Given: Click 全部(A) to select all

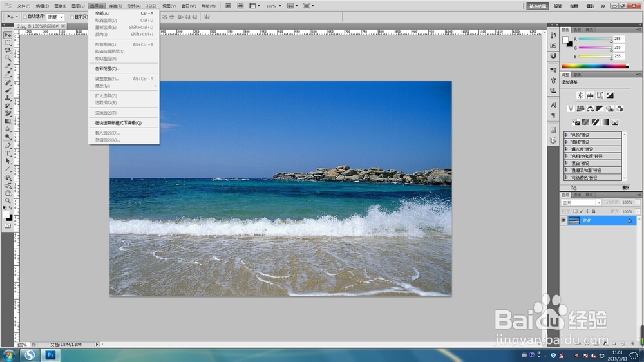Looking at the screenshot, I should coord(102,13).
